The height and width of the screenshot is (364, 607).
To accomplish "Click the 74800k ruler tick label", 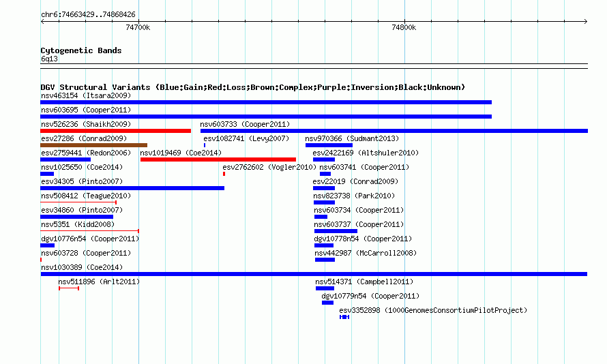I will [404, 27].
